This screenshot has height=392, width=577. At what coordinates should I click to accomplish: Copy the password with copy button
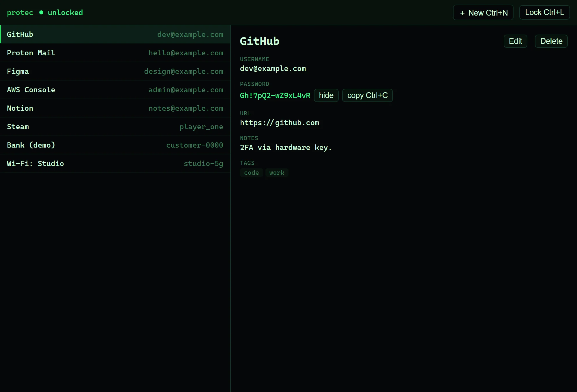(367, 95)
